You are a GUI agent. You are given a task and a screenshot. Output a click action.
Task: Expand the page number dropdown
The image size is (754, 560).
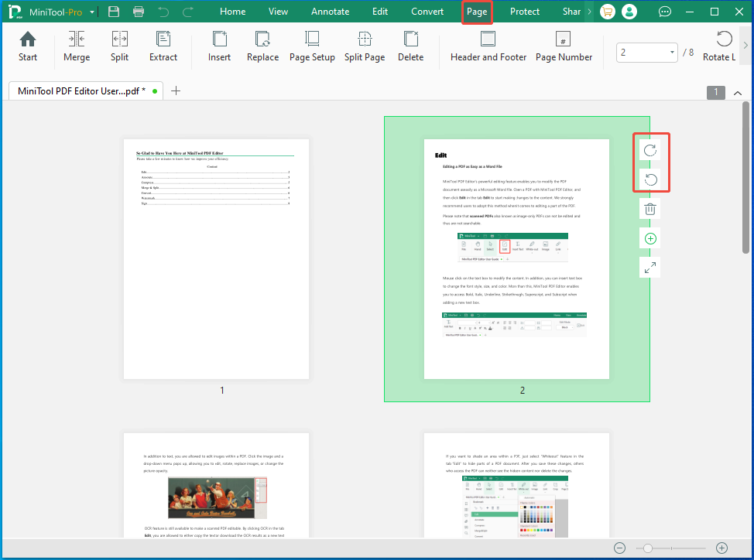click(672, 53)
